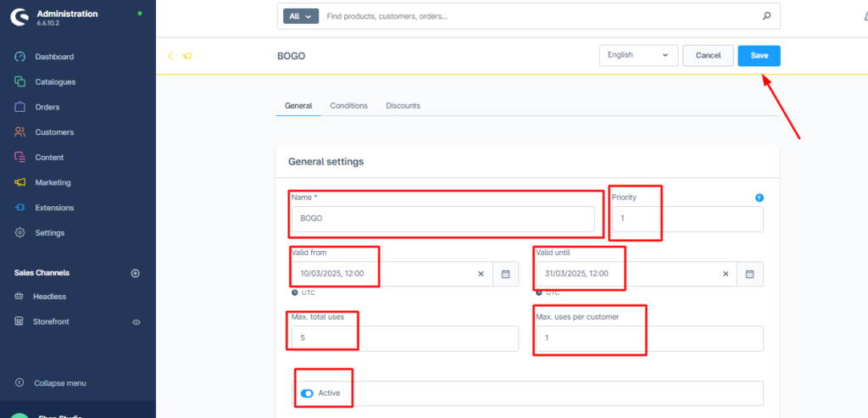Viewport: 868px width, 418px height.
Task: Clear the Valid until date
Action: [726, 274]
